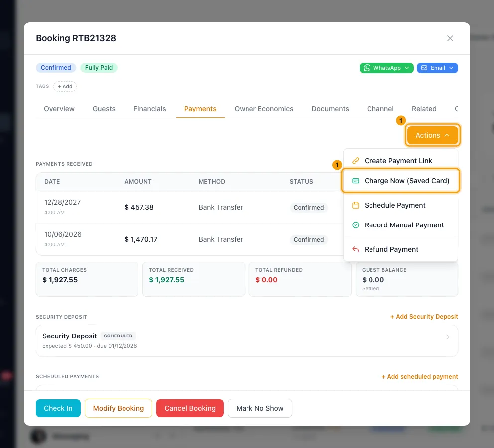Click + Add Security Deposit link
The height and width of the screenshot is (448, 494).
click(x=424, y=317)
